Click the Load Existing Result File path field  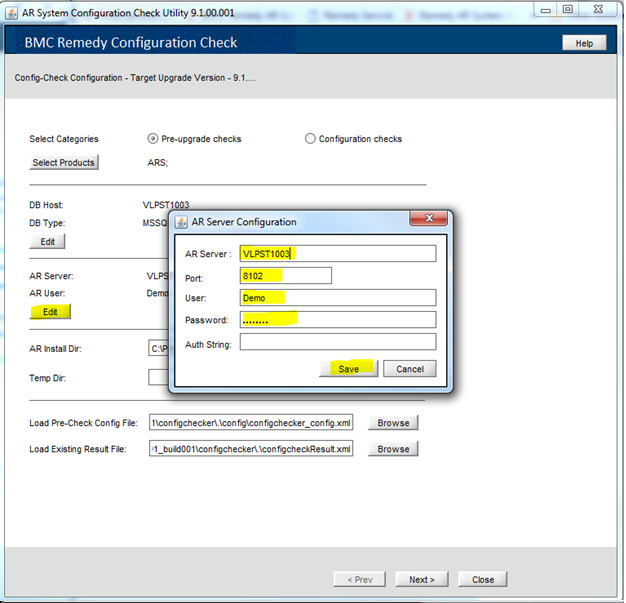coord(251,448)
